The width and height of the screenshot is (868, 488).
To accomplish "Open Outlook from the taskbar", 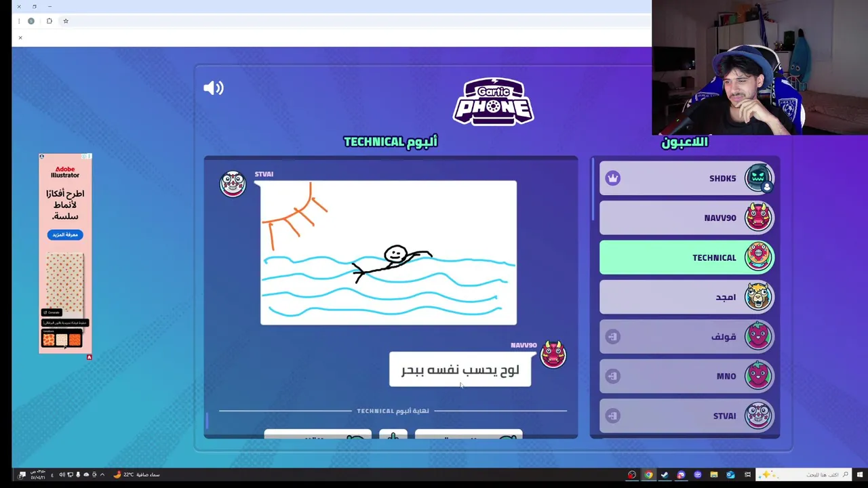I will (730, 474).
